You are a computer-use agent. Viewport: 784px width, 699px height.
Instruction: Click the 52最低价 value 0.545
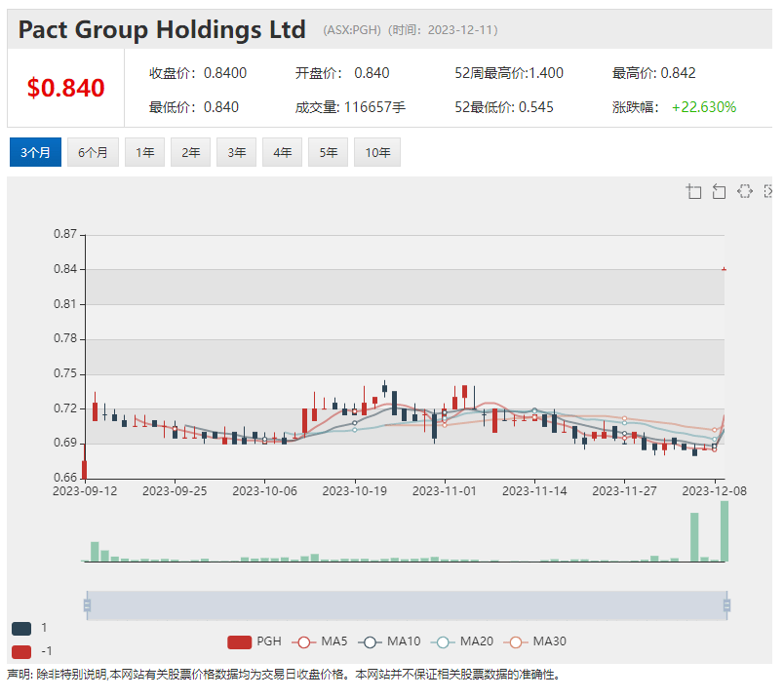coord(536,107)
